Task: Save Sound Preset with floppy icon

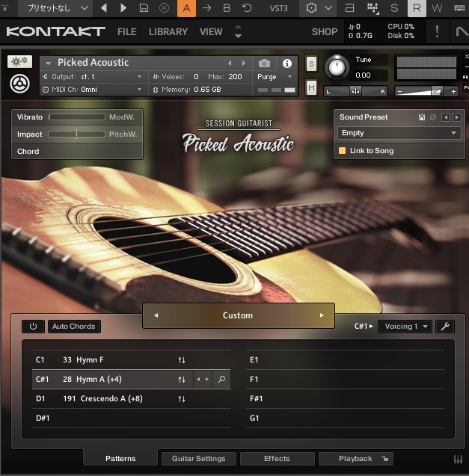Action: [x=422, y=117]
